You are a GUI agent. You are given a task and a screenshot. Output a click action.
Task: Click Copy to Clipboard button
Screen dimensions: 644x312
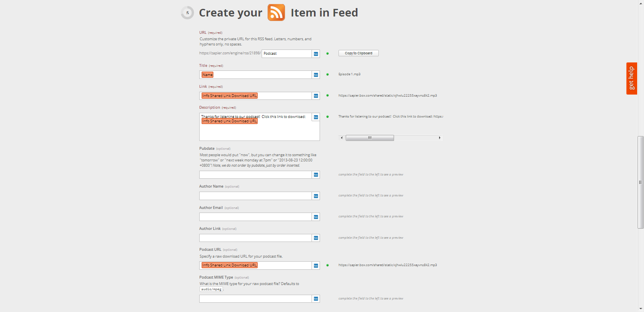click(x=359, y=53)
